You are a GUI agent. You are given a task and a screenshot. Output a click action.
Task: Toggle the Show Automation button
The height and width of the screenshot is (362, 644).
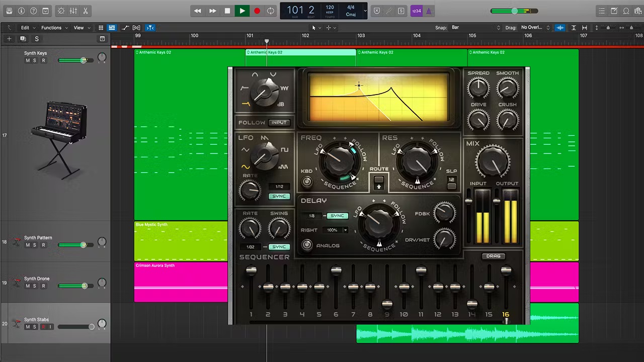point(125,28)
